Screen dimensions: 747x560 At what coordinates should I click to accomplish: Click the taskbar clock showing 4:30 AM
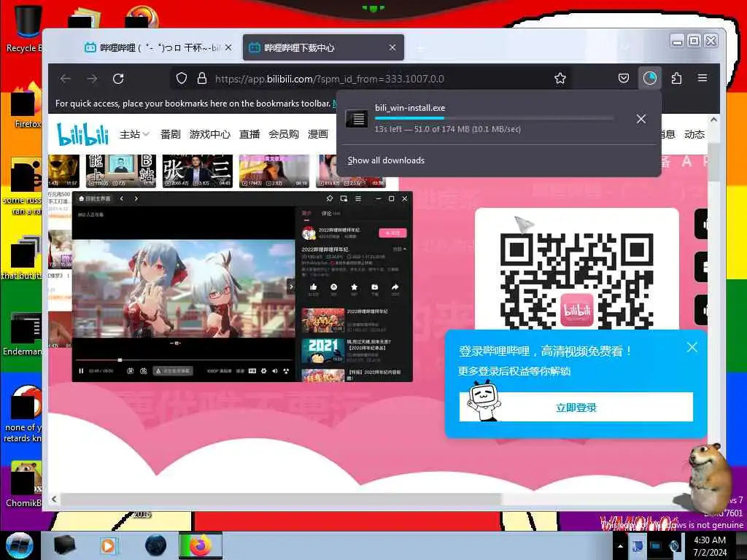[710, 545]
